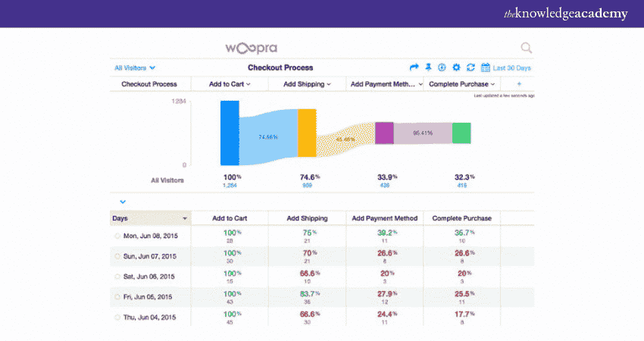This screenshot has height=341, width=644.
Task: Select the Checkout Process tab
Action: click(x=149, y=84)
